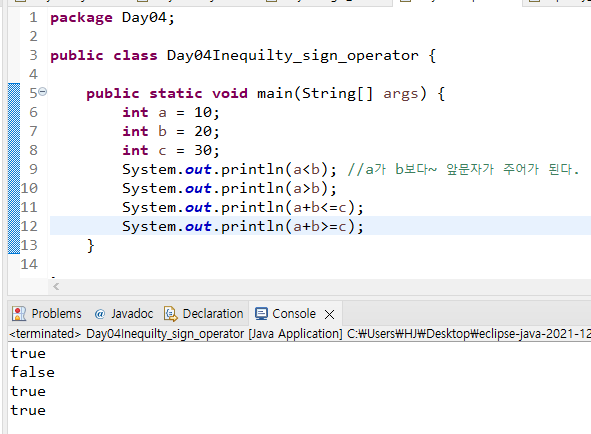Viewport: 591px width, 434px height.
Task: Collapse the main method fold marker
Action: tap(43, 91)
